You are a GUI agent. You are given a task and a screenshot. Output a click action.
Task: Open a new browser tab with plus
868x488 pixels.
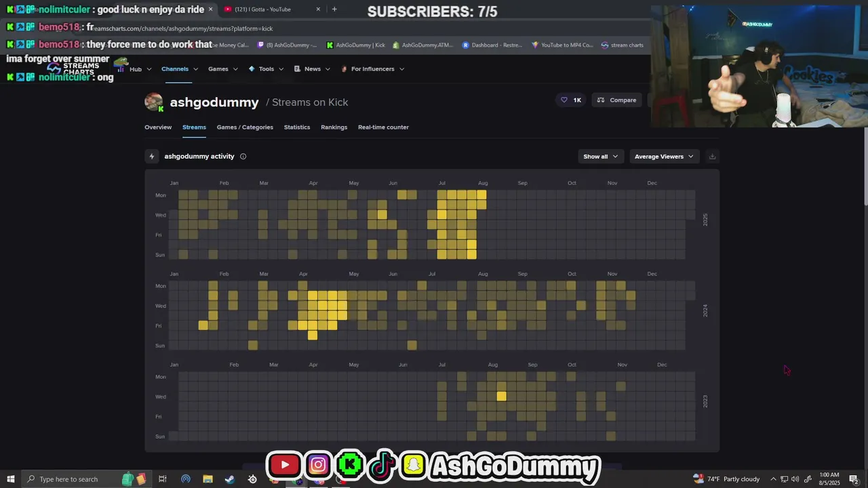334,9
